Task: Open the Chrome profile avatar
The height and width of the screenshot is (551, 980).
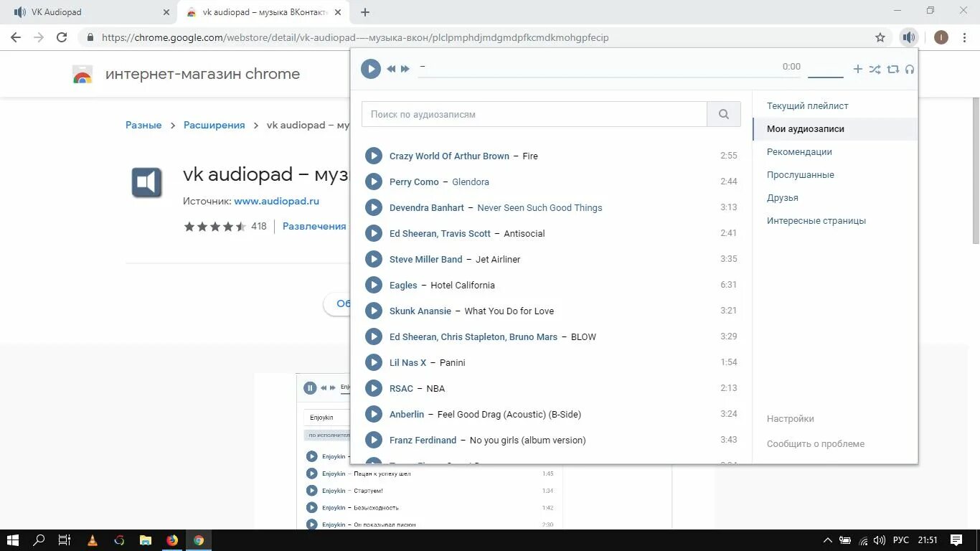Action: click(x=941, y=37)
